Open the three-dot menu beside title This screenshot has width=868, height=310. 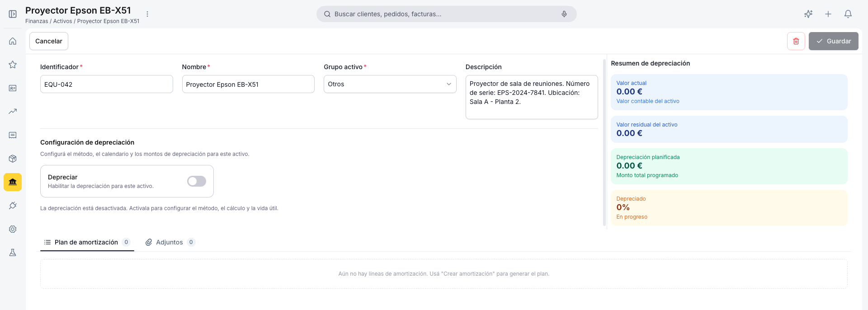click(x=147, y=14)
